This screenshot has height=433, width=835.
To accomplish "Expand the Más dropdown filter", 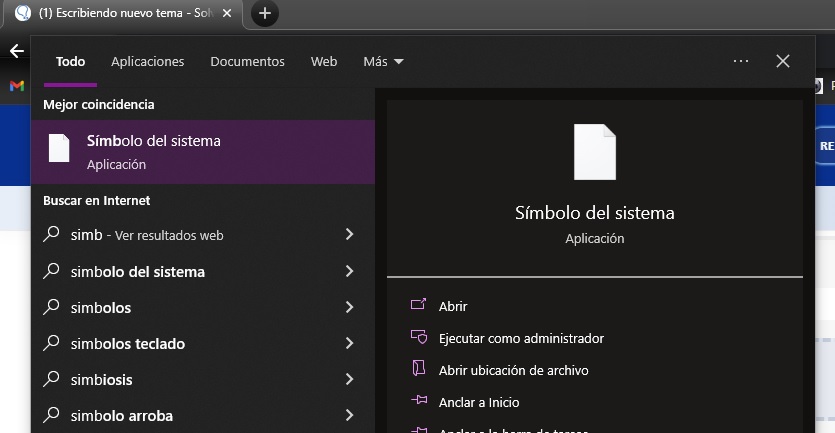I will click(383, 61).
